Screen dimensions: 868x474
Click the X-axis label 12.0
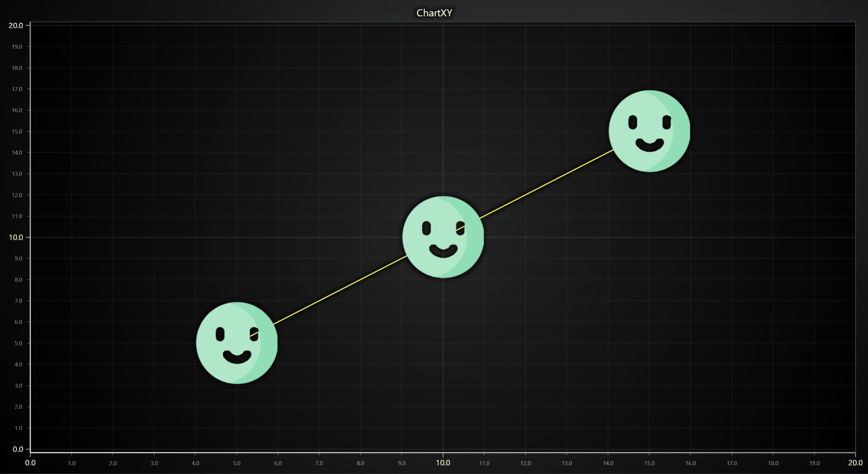tap(525, 463)
